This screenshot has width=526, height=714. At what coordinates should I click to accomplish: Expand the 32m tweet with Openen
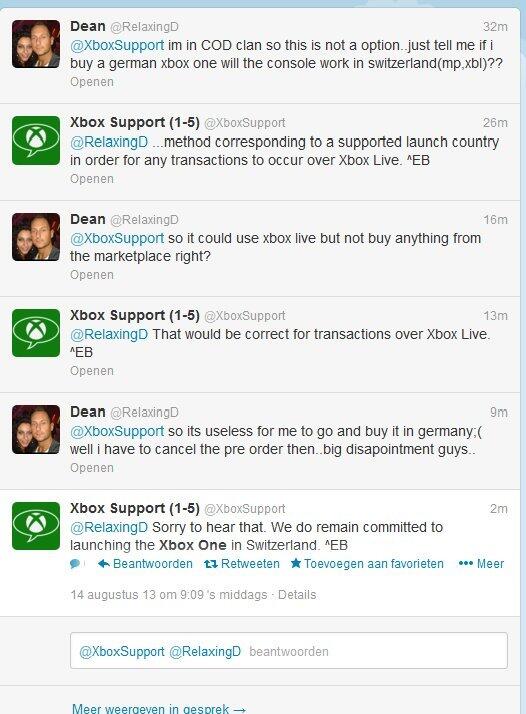click(x=92, y=82)
